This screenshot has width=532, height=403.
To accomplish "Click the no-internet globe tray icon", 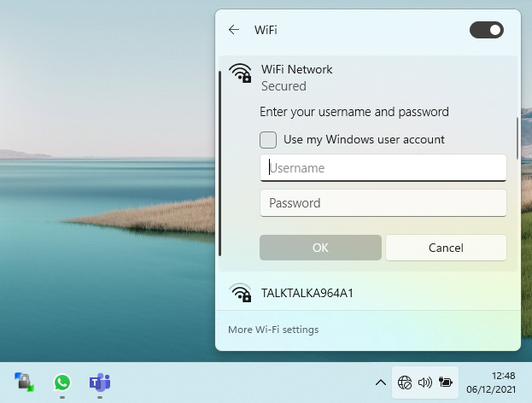I will pos(405,383).
